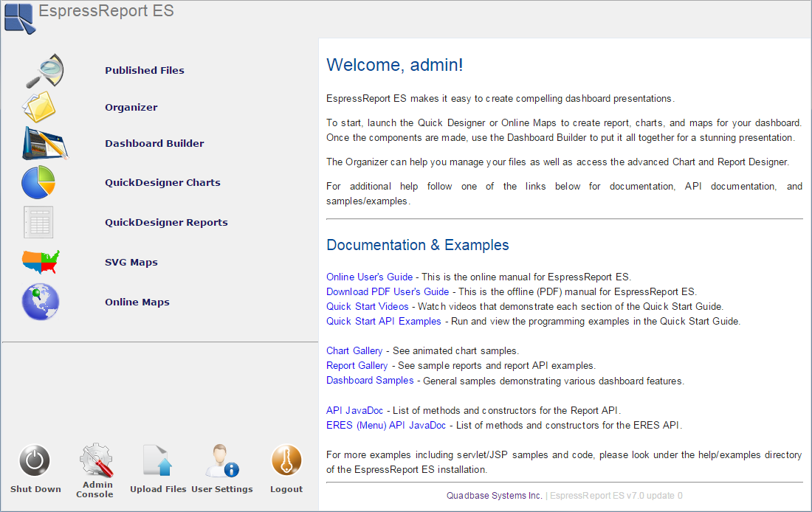The height and width of the screenshot is (512, 812).
Task: Click the SVG Maps USA icon
Action: (41, 262)
